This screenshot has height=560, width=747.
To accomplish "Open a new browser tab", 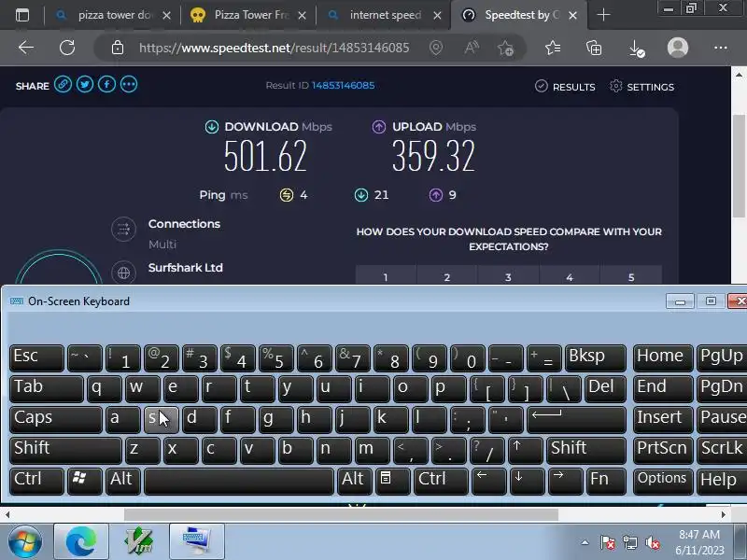I will point(603,15).
